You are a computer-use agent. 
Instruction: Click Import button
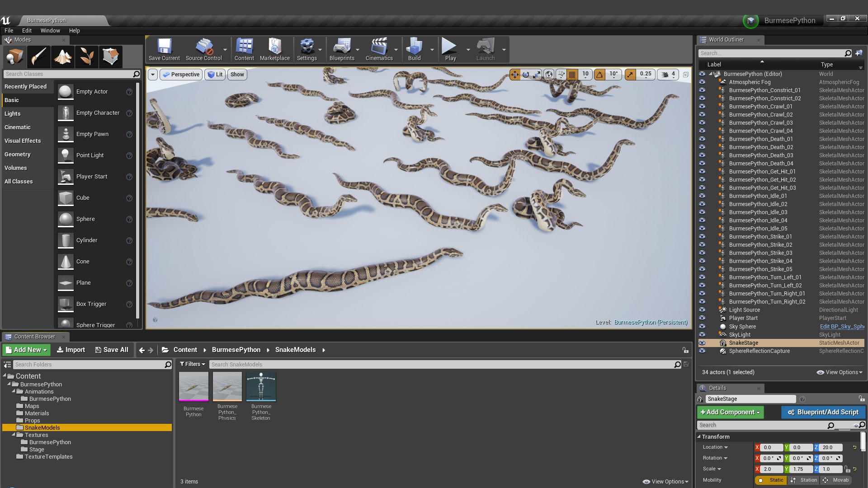[x=71, y=350]
